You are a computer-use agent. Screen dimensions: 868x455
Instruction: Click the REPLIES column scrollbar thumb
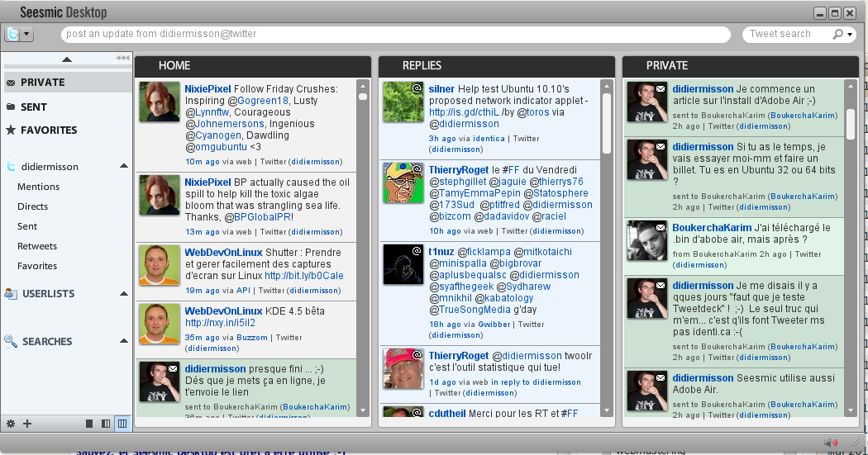pos(607,123)
